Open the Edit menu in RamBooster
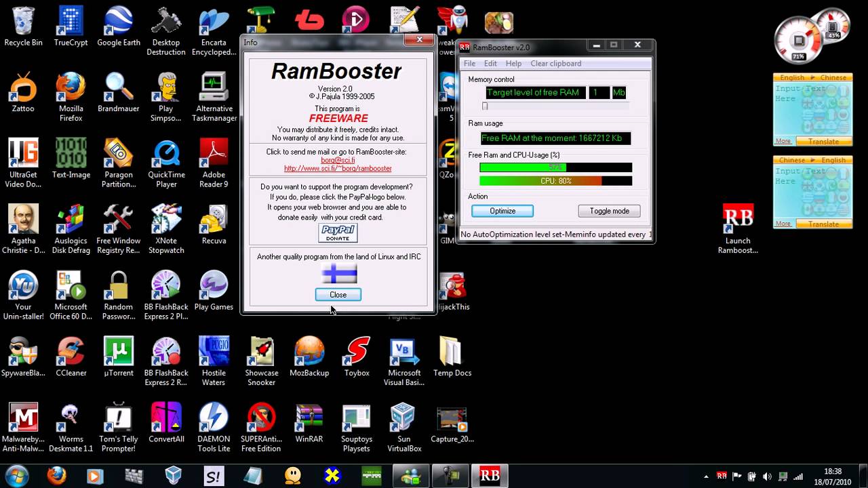This screenshot has width=868, height=488. click(x=490, y=63)
